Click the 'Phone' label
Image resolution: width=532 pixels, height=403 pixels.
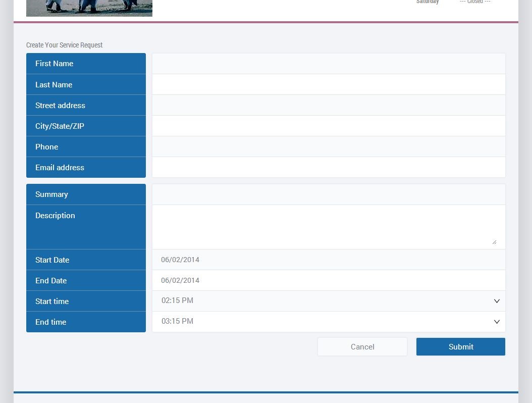(46, 146)
